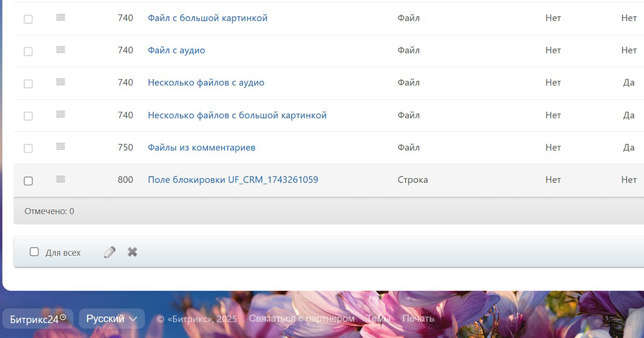Open hamburger menu for Поле блокировки row

point(60,179)
